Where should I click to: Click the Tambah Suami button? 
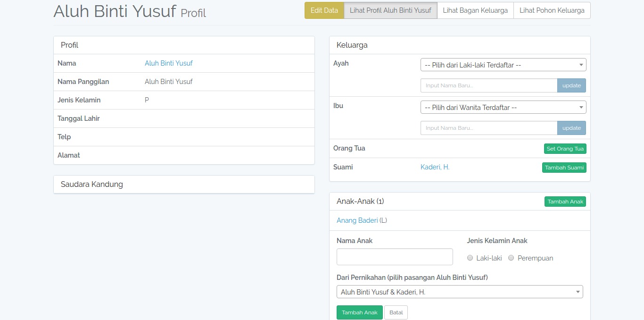(x=564, y=167)
